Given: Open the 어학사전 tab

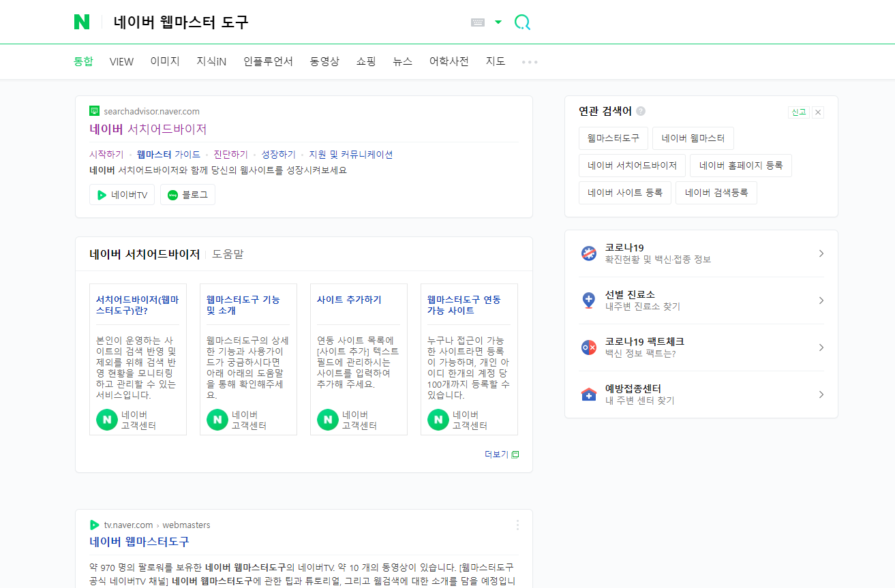Looking at the screenshot, I should tap(449, 61).
